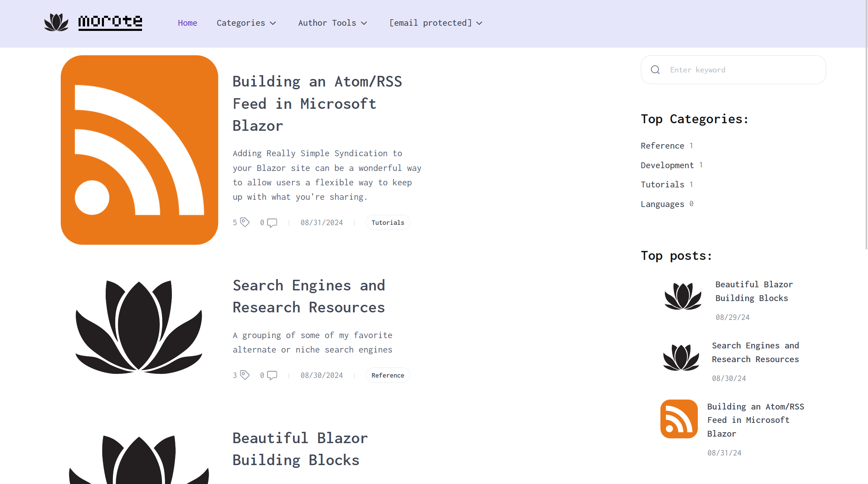
Task: Click the comment icon on Search Engines post
Action: (272, 375)
